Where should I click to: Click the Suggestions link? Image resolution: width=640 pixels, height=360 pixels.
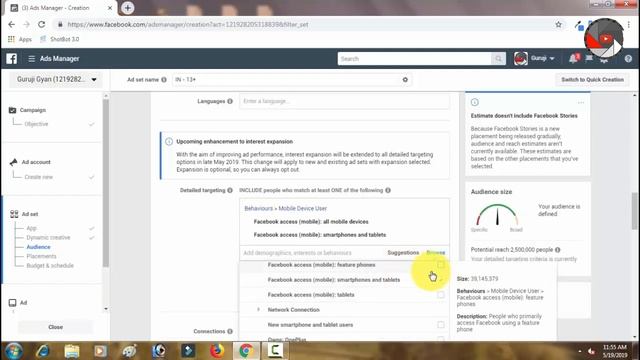click(x=403, y=253)
